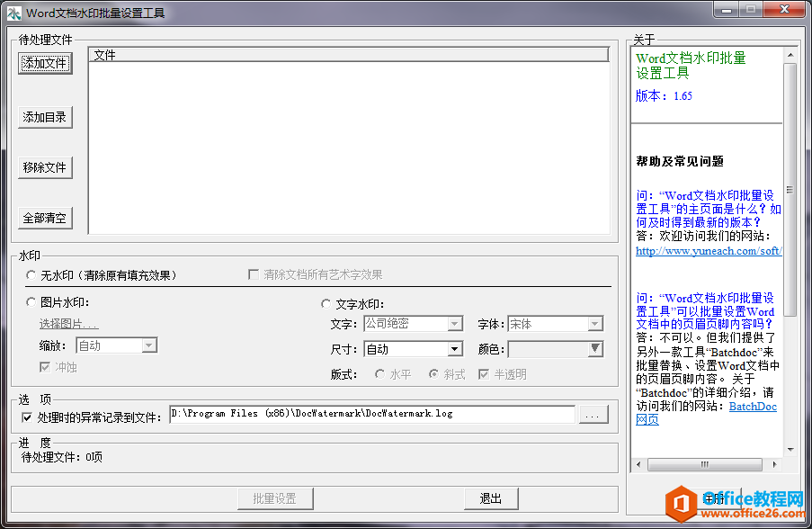The height and width of the screenshot is (529, 812).
Task: Click the horizontal scroll left arrow
Action: [x=638, y=465]
